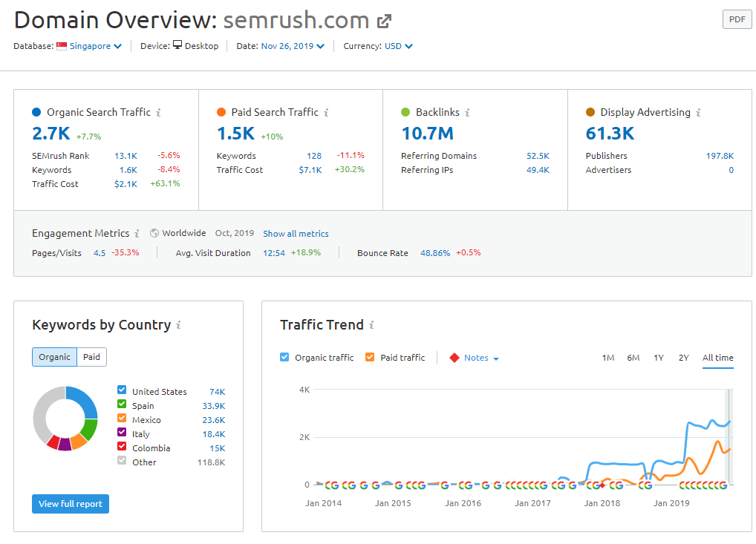Toggle Paid traffic checkbox in Traffic Trend
The height and width of the screenshot is (544, 756).
[x=370, y=357]
